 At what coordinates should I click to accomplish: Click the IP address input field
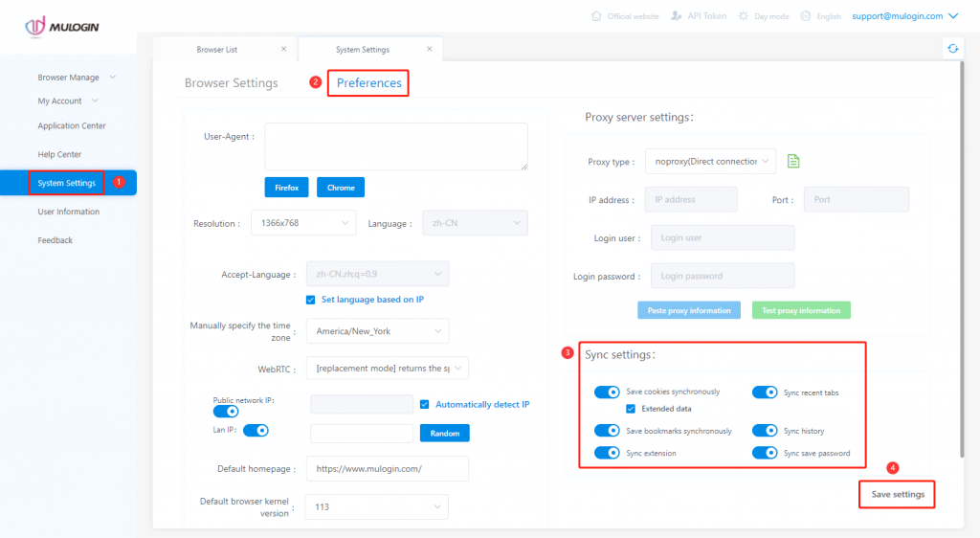(x=691, y=199)
